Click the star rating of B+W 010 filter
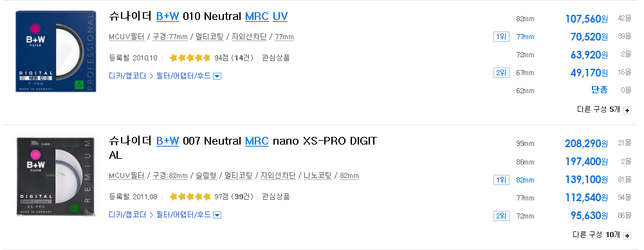644x250 pixels. [x=190, y=58]
